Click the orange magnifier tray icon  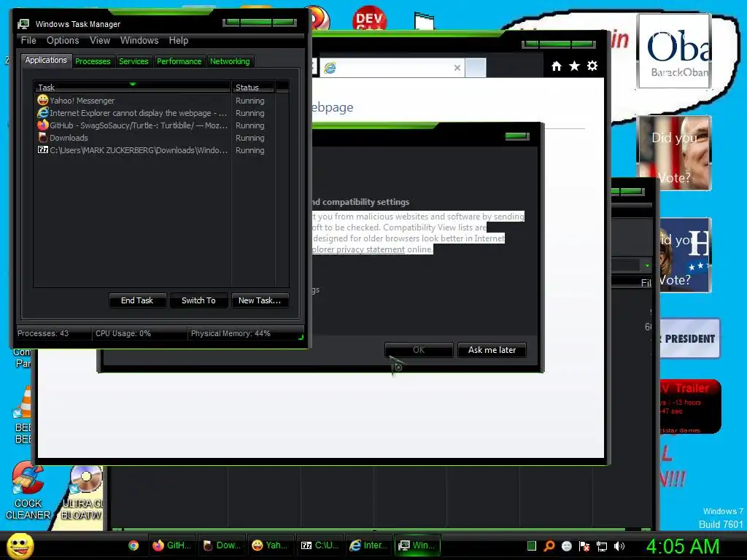pos(549,546)
